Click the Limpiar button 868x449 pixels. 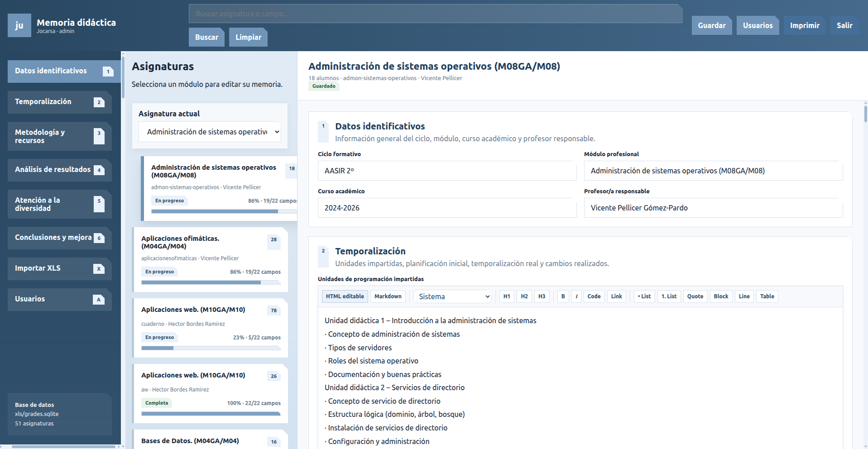coord(249,37)
